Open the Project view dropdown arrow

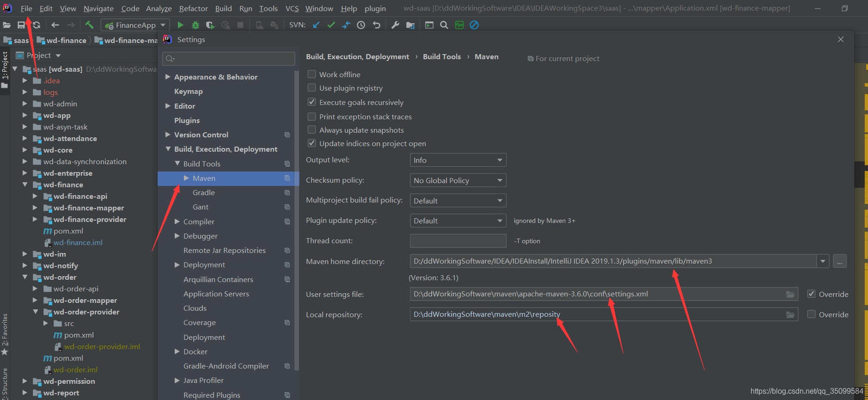point(58,55)
